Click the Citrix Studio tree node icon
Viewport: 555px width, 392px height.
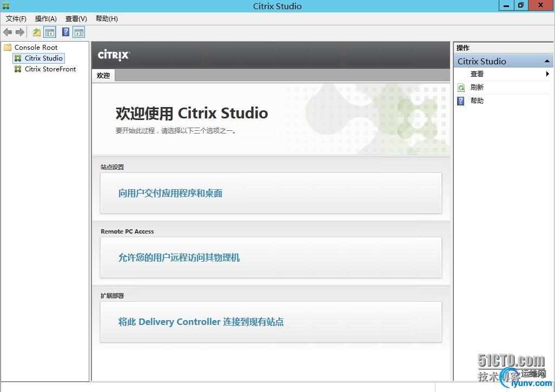[x=18, y=58]
